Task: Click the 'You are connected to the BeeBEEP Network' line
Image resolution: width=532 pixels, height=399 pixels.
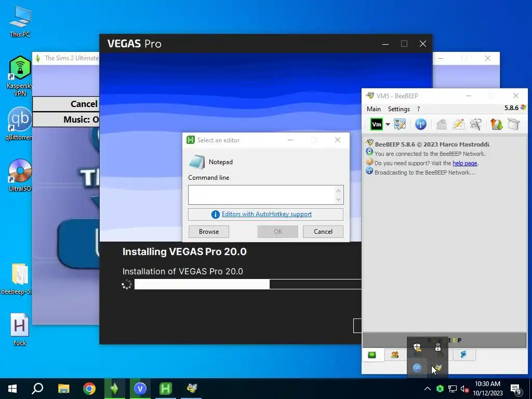Action: (430, 154)
